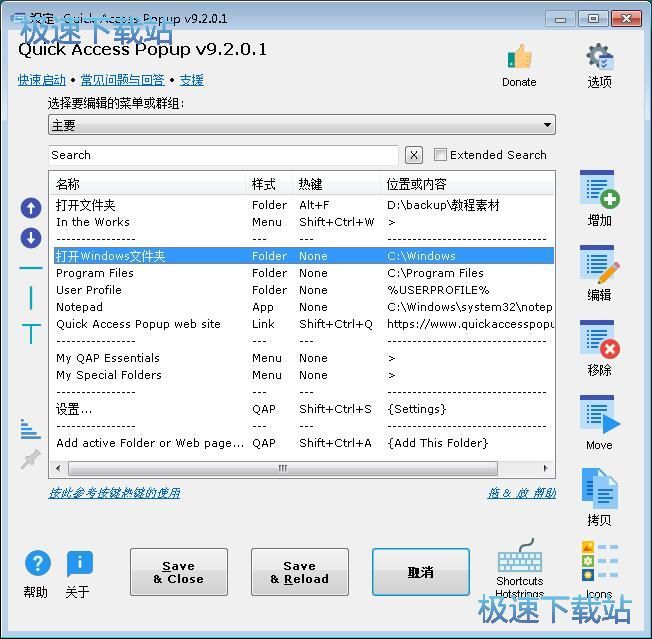652x639 pixels.
Task: Select the My Special Folders row
Action: [304, 375]
